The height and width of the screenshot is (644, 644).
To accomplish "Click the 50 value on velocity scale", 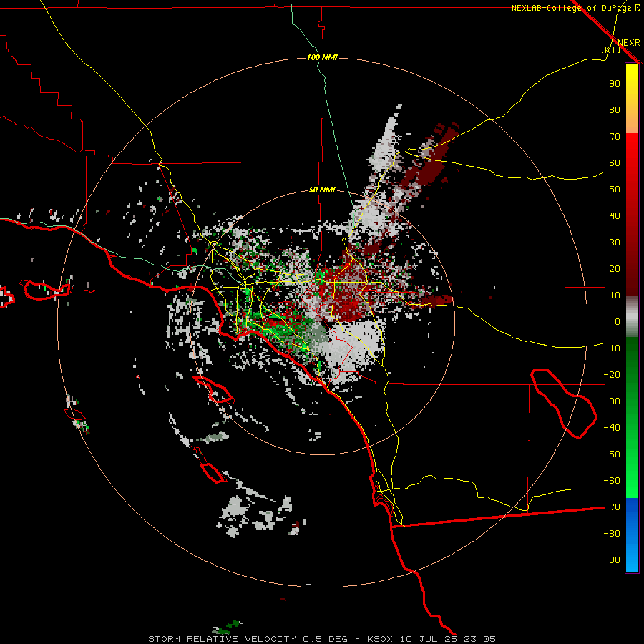I will (615, 190).
